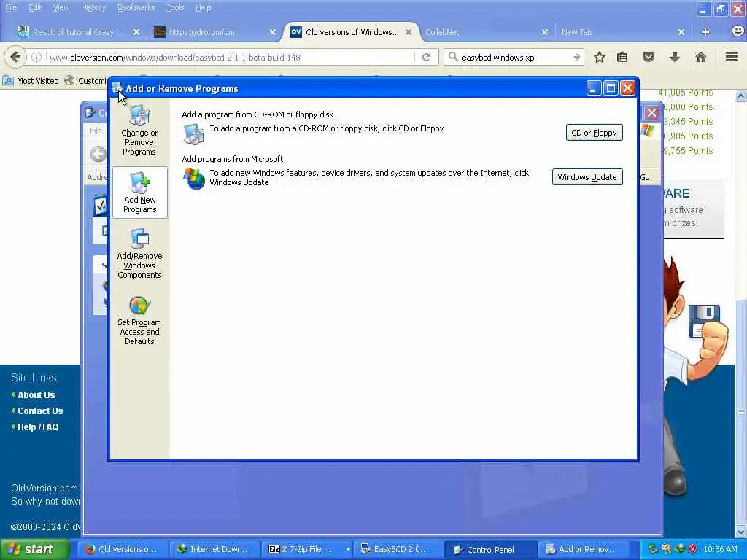Open a new browser tab
Screen dimensions: 747x560
click(705, 32)
